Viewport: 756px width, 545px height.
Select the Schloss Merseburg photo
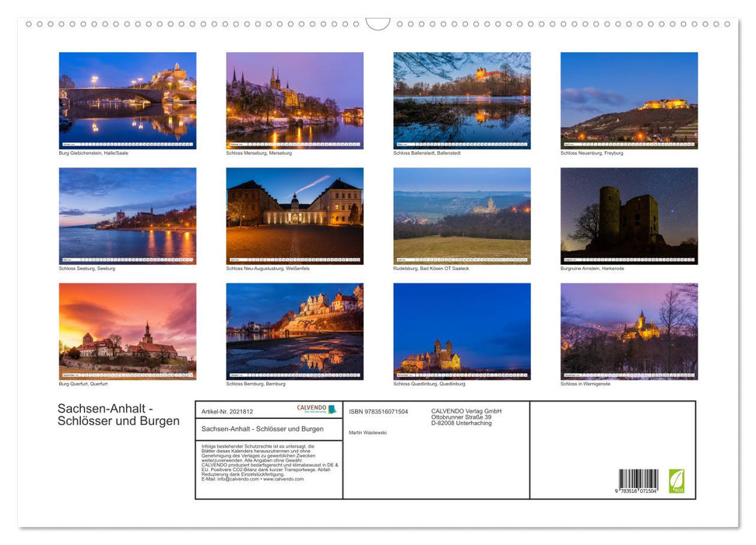click(294, 100)
